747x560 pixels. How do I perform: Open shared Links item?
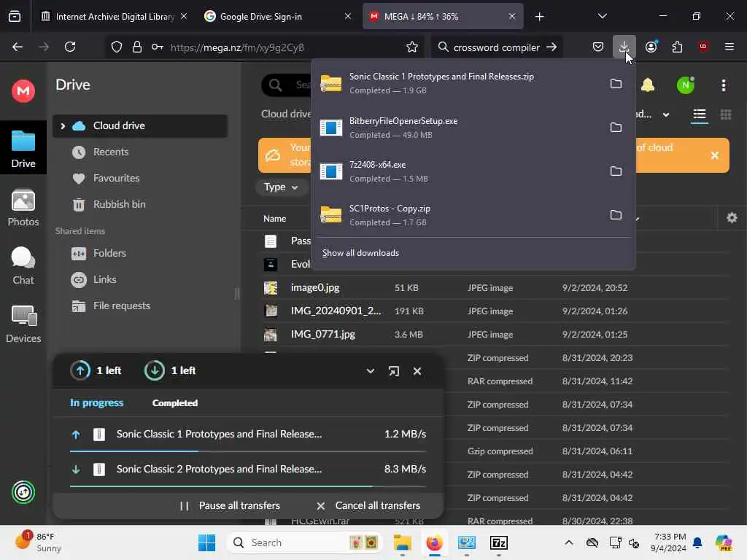tap(140, 279)
